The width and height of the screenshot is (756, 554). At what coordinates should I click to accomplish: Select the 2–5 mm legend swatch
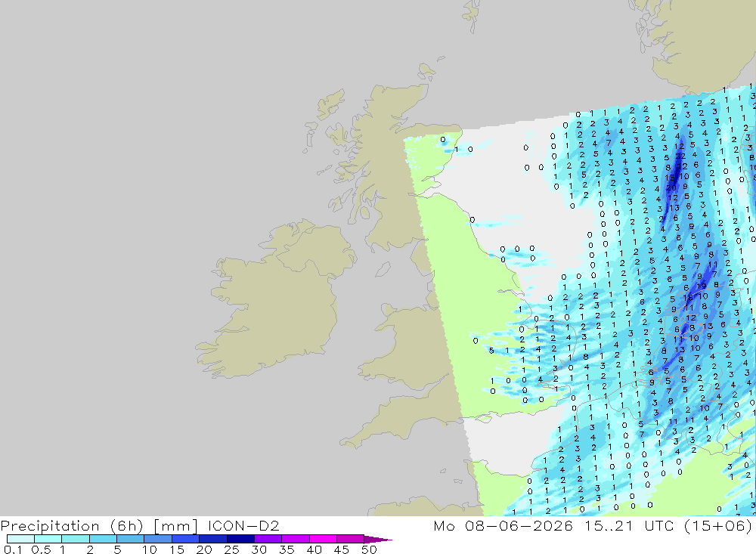[103, 539]
